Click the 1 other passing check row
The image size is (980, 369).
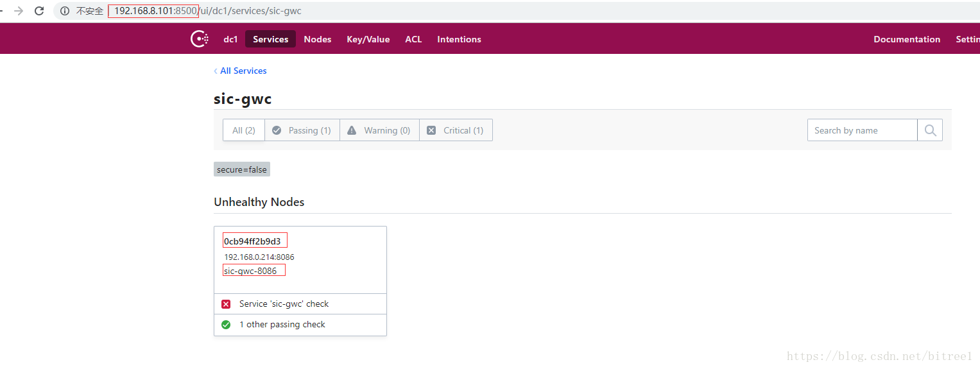pyautogui.click(x=300, y=325)
